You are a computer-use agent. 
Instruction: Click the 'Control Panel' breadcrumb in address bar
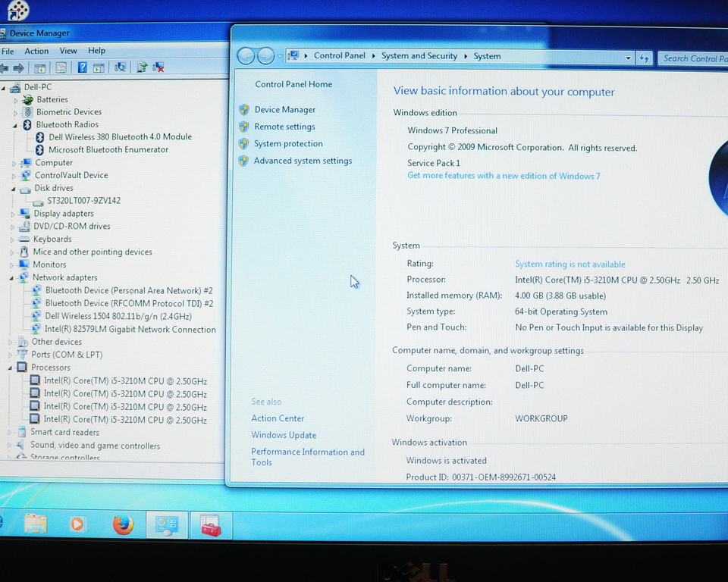tap(340, 55)
